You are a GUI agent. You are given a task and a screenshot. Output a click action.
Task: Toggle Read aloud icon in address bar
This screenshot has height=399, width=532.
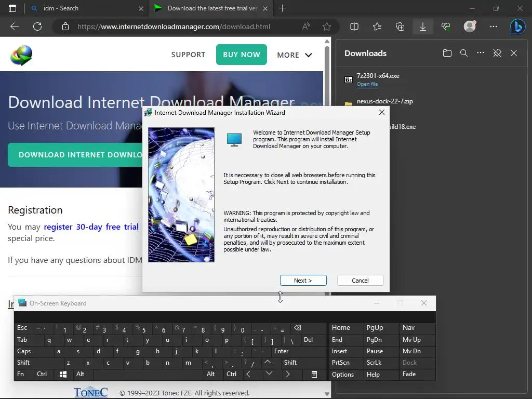click(306, 26)
